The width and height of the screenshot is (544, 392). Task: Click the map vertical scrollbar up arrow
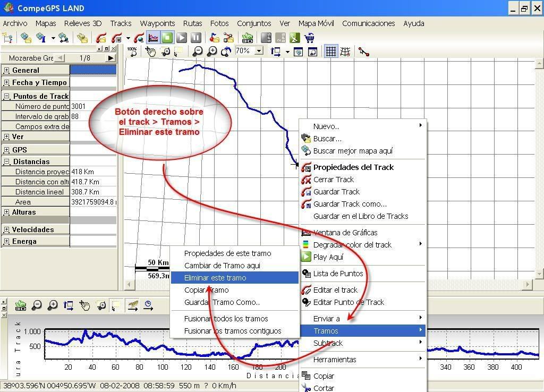point(539,64)
